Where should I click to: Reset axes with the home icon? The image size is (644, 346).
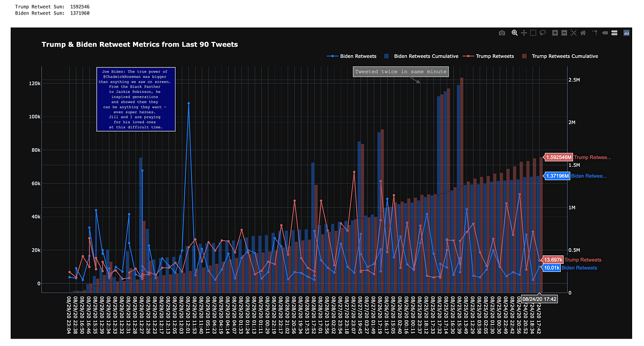point(583,33)
